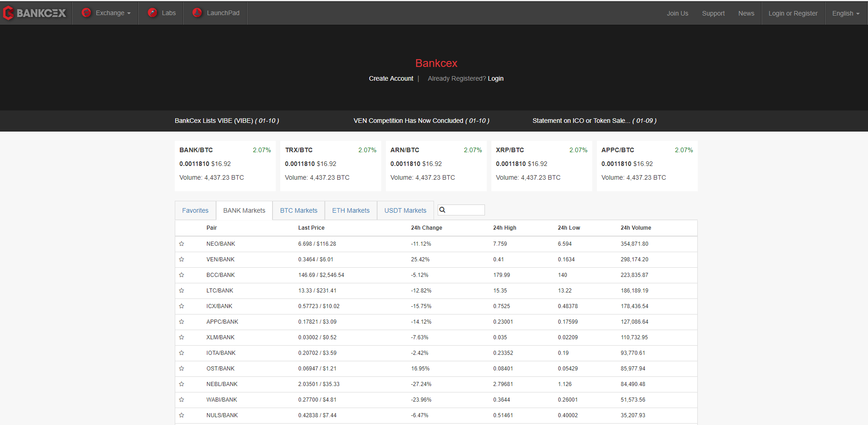
Task: Favorite the IOTA/BANK pair star
Action: tap(182, 353)
